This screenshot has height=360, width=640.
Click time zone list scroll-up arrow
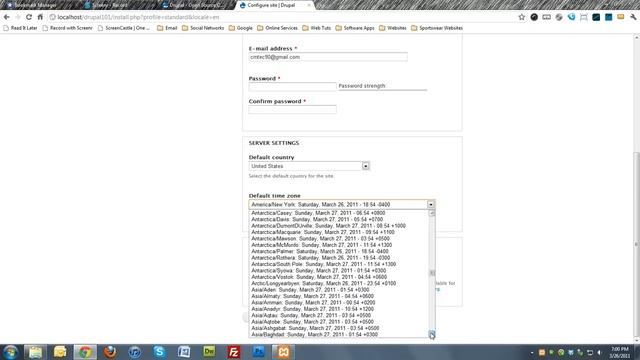432,213
